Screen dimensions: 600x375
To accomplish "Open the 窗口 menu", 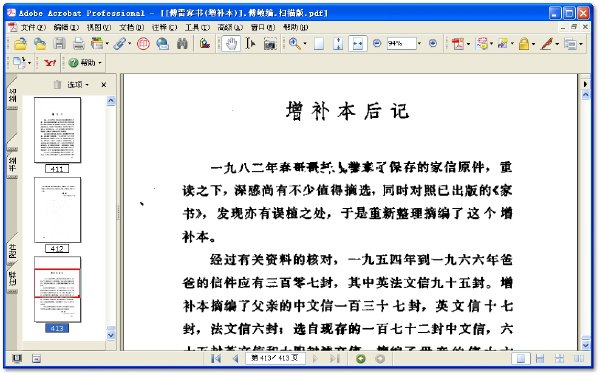I will [263, 28].
